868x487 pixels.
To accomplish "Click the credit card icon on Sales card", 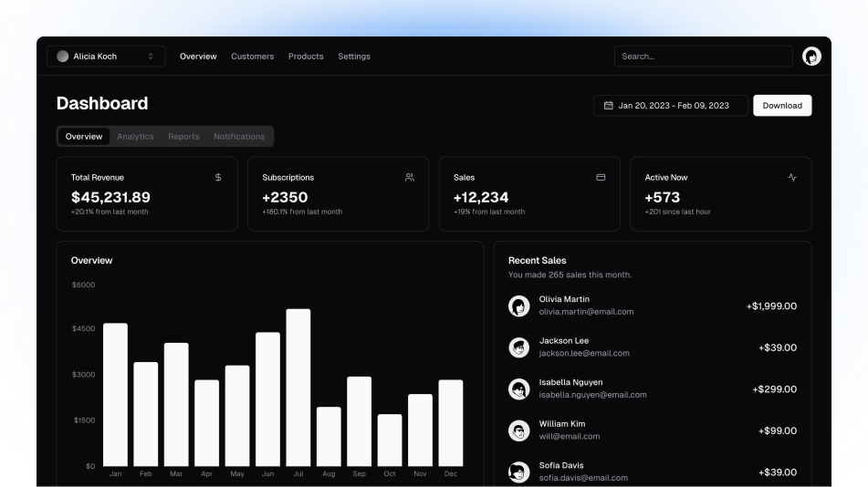I will (x=601, y=178).
